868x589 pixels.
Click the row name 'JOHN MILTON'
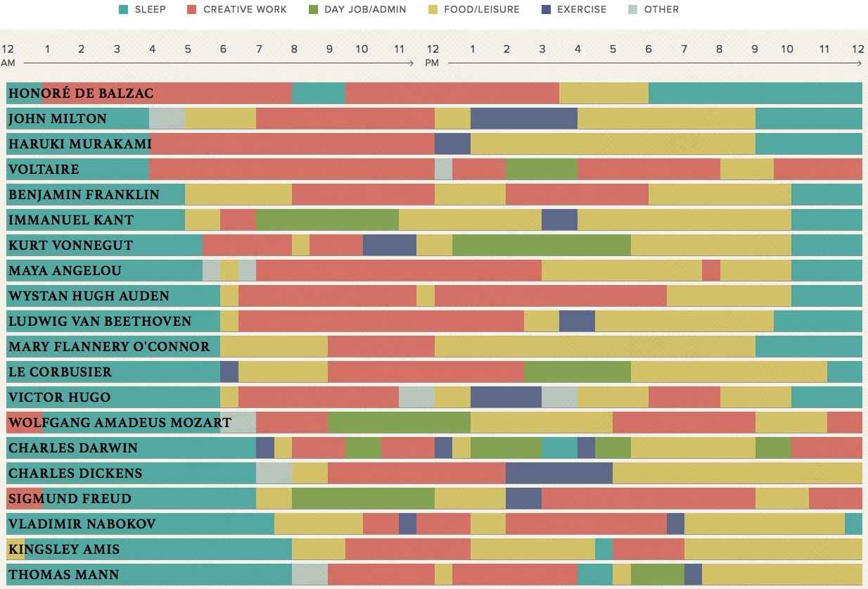[x=58, y=118]
